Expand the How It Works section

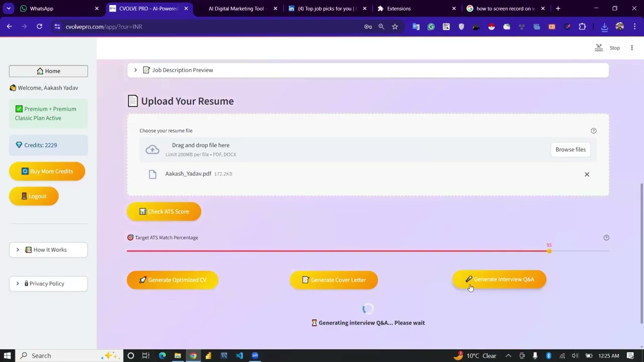click(x=48, y=250)
